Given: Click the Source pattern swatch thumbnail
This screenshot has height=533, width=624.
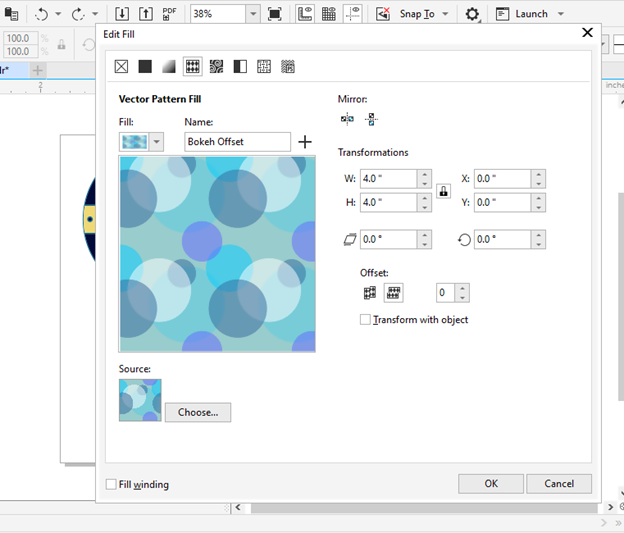Looking at the screenshot, I should [140, 400].
